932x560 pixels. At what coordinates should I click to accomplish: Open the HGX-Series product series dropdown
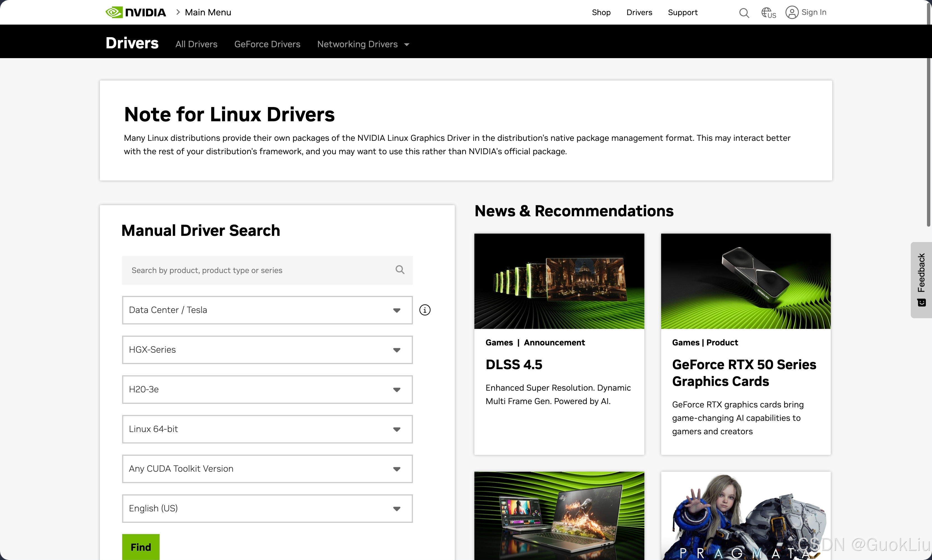(x=267, y=350)
